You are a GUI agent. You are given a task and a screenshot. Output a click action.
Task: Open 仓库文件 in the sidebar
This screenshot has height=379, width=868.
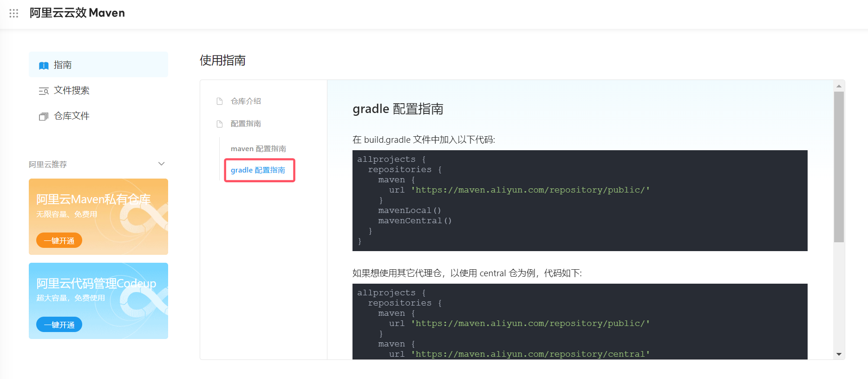72,116
